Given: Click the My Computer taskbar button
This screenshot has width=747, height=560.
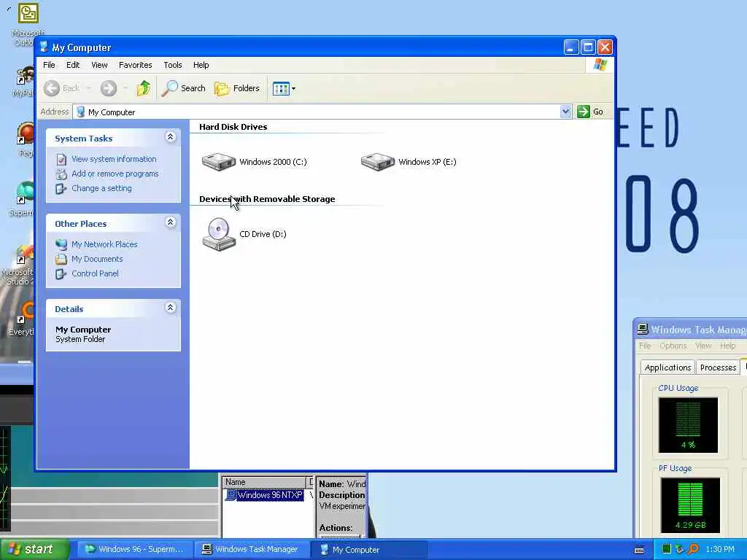Looking at the screenshot, I should tap(368, 549).
